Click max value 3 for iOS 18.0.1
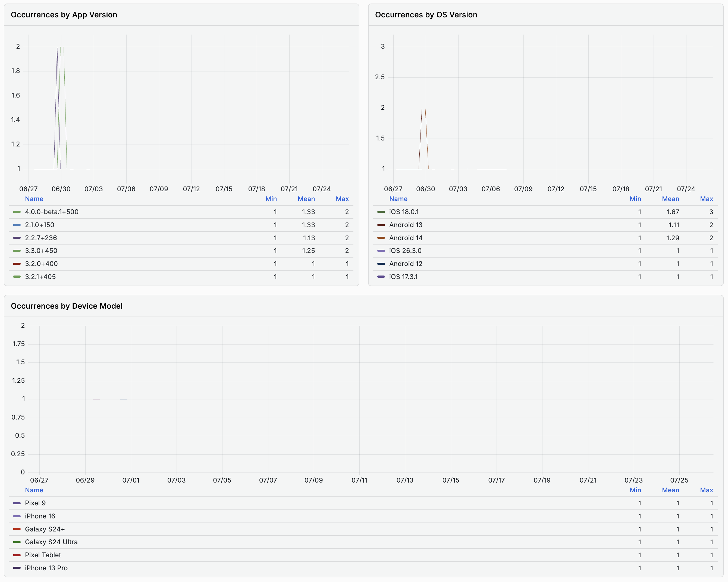728x582 pixels. (x=711, y=212)
